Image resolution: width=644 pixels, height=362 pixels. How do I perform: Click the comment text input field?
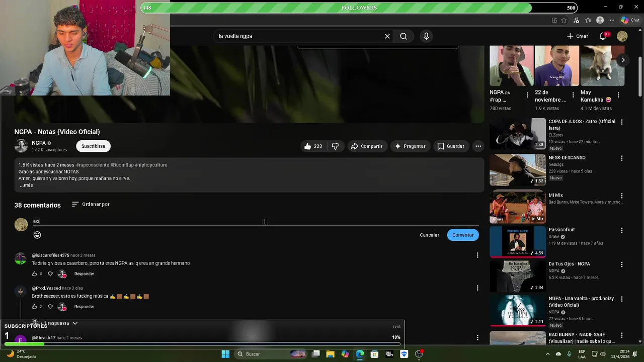[x=256, y=221]
